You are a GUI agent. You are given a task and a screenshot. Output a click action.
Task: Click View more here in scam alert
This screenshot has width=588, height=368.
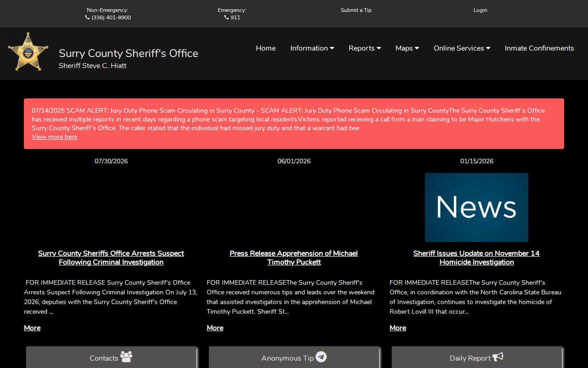(54, 137)
